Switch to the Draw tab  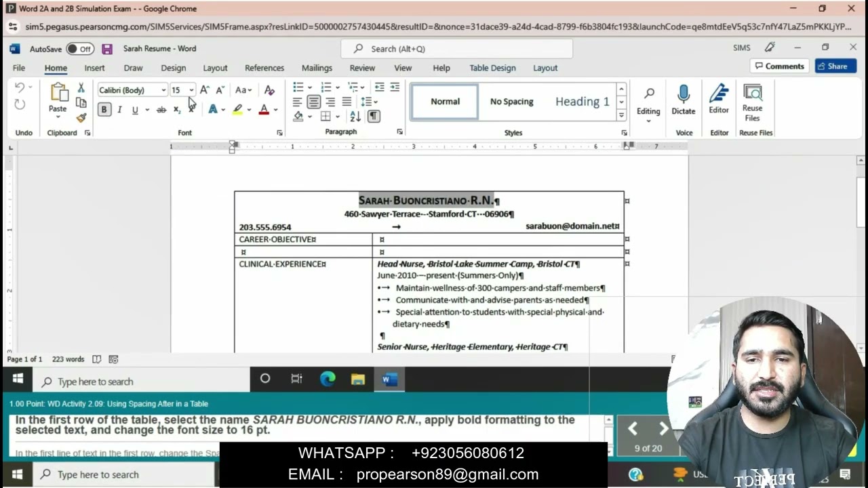tap(133, 68)
